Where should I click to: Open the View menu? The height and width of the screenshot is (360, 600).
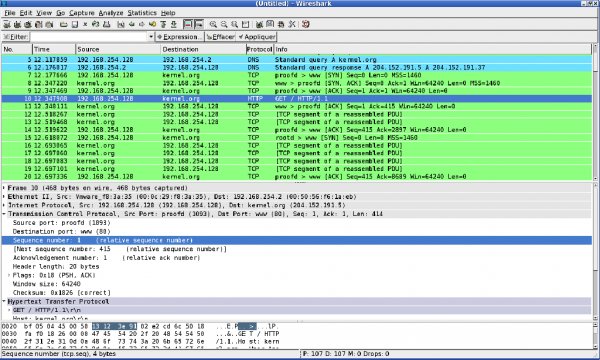point(44,13)
